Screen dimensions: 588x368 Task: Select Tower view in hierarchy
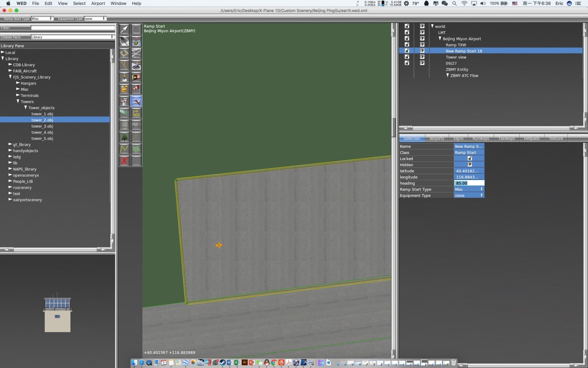pos(456,57)
